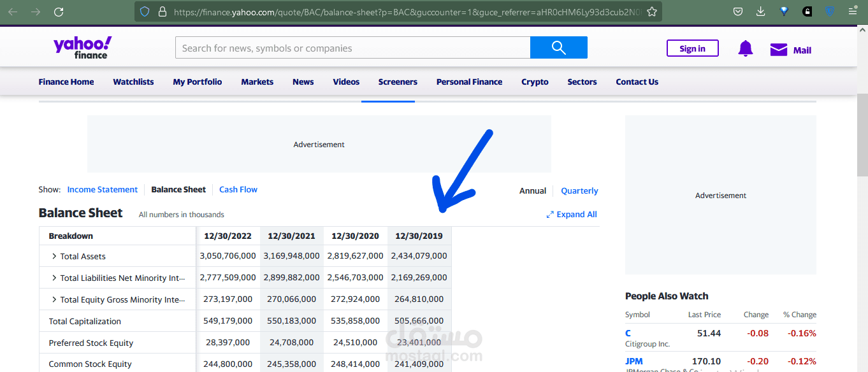This screenshot has width=868, height=372.
Task: Click Expand All in the balance sheet
Action: click(572, 215)
